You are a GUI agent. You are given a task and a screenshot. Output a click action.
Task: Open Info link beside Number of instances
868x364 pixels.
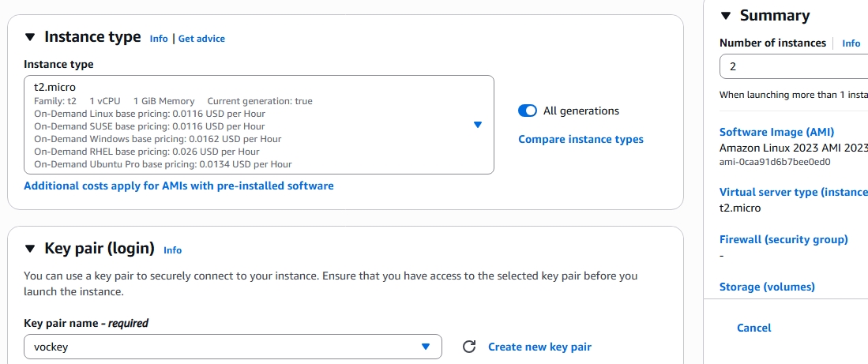click(851, 43)
